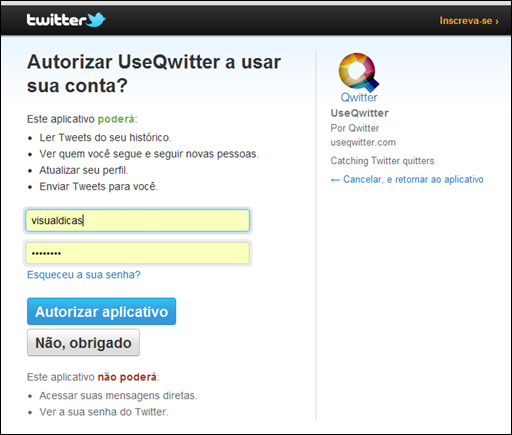The image size is (512, 435).
Task: Click the chevron after Inscreva-se
Action: pos(497,21)
